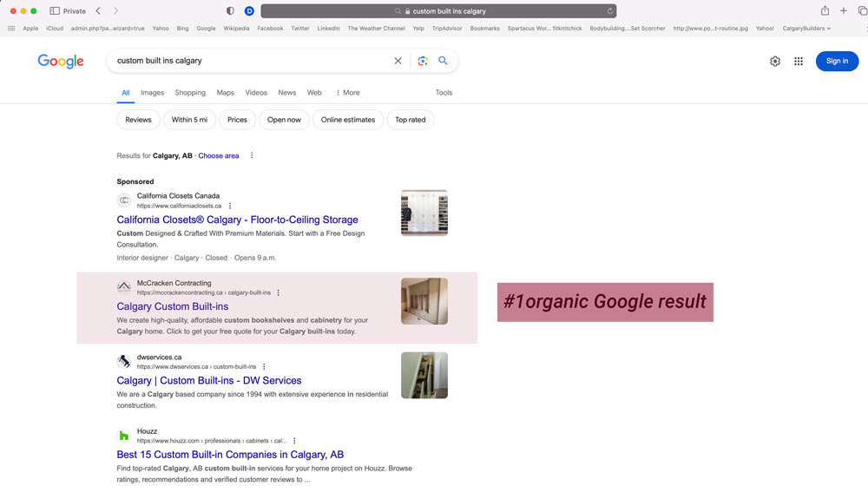Click the blue D extension icon
This screenshot has height=499, width=868.
(x=249, y=10)
